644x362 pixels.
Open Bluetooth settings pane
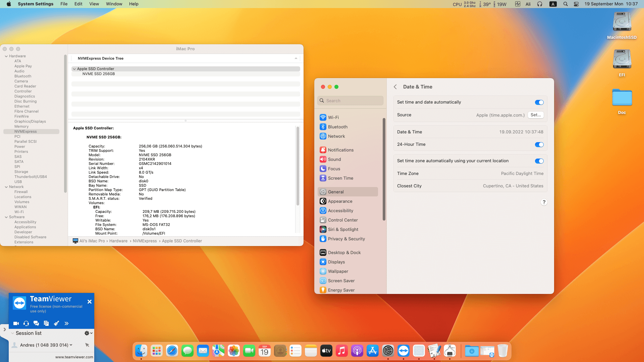pyautogui.click(x=337, y=127)
